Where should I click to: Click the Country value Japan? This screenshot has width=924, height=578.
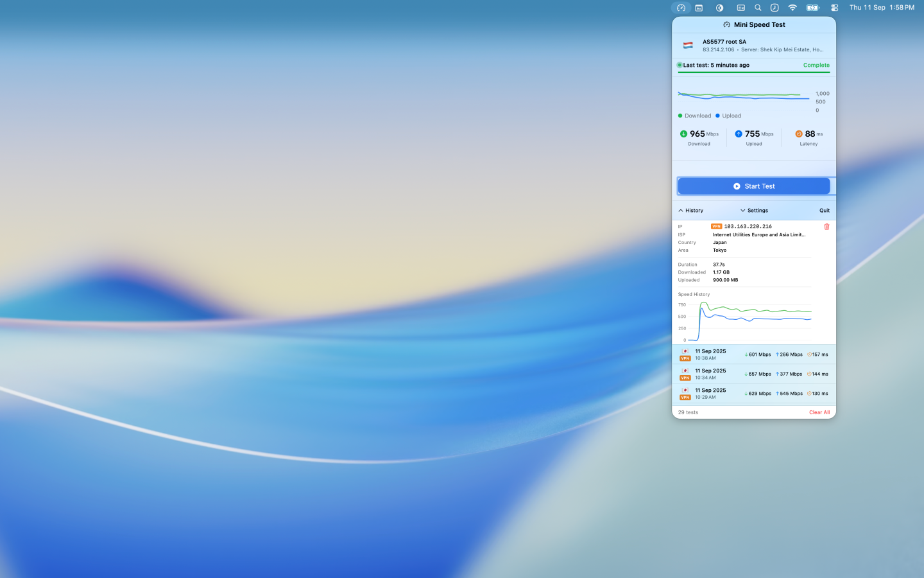coord(720,243)
